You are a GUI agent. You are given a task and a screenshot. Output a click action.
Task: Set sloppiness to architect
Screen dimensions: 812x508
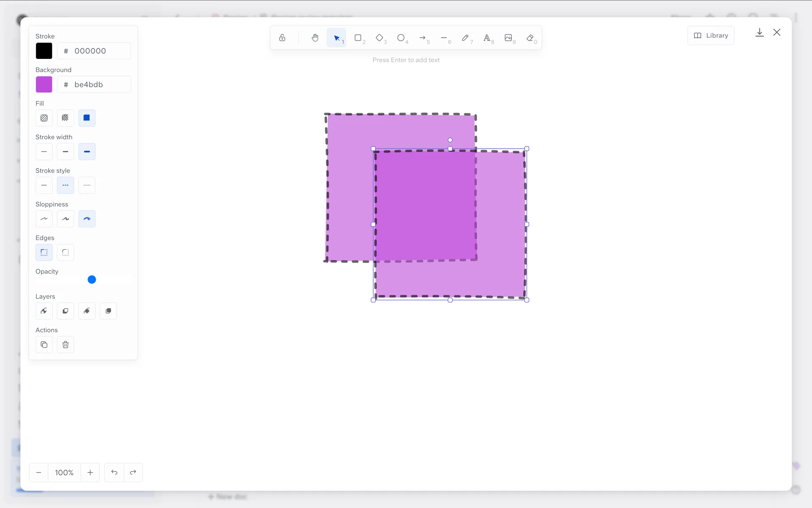(44, 219)
